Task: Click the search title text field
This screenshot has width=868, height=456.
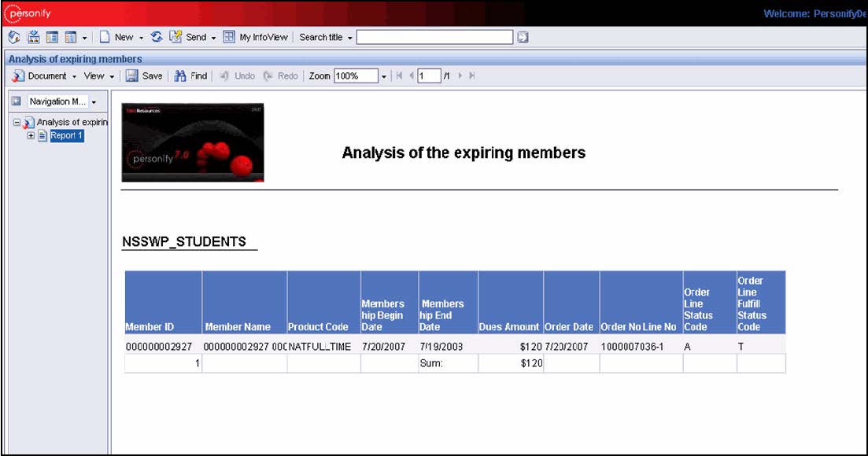Action: (x=434, y=37)
